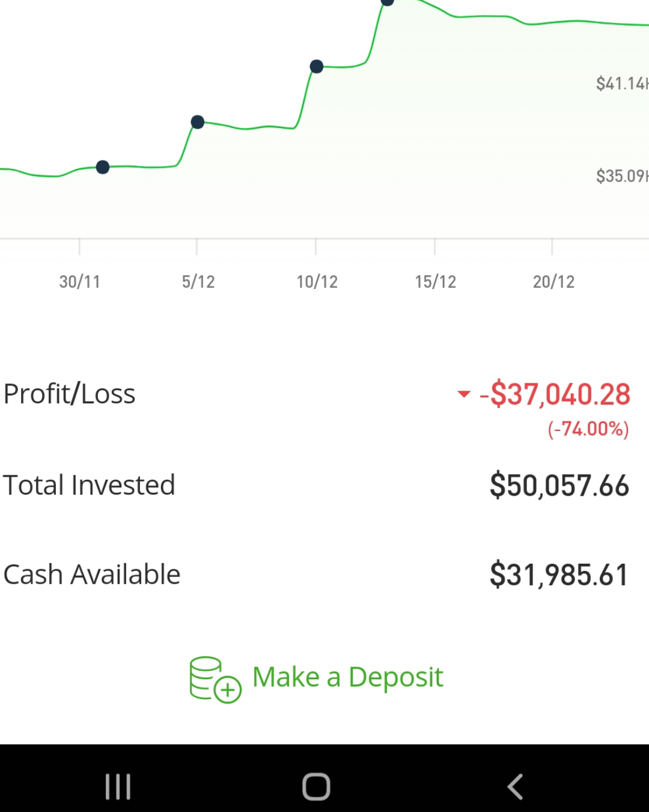Screen dimensions: 649x812
Task: Tap the Cash Available row label
Action: [92, 575]
